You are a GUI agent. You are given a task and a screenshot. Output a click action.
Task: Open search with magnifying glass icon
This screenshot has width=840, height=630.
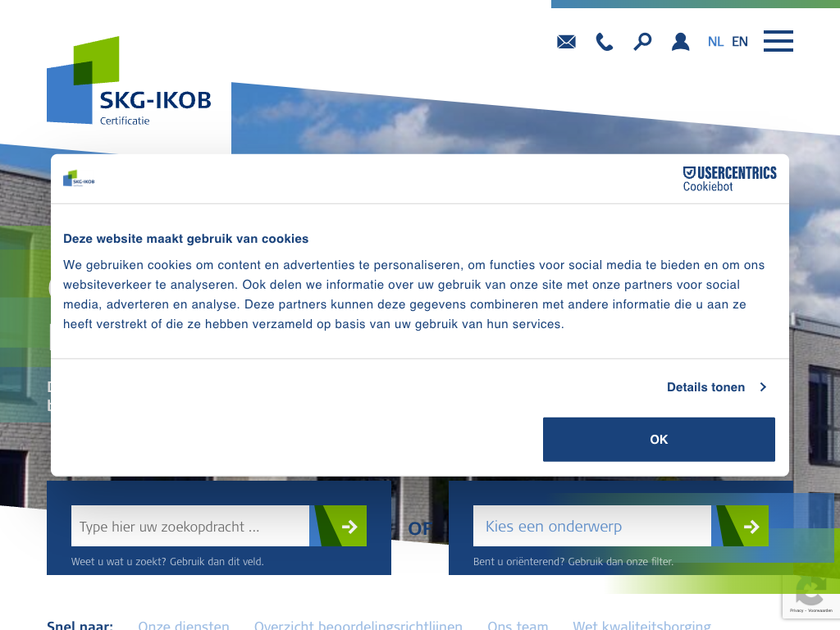[642, 41]
